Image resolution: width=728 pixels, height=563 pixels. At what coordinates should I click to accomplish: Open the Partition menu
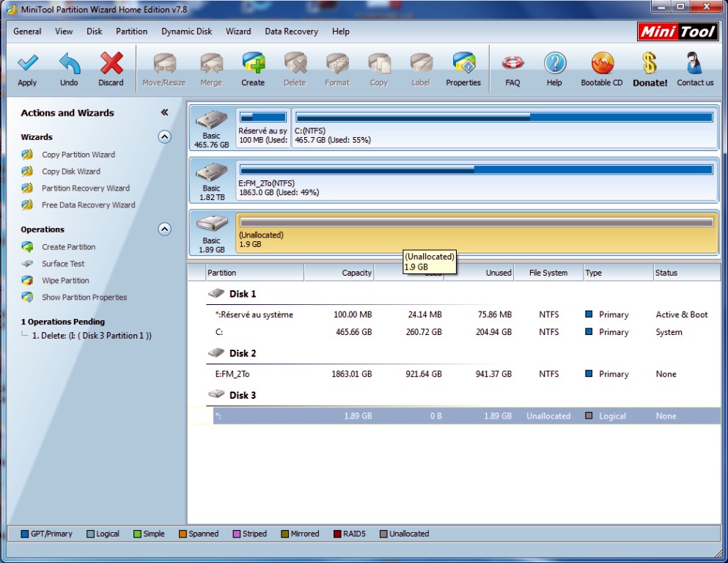tap(131, 32)
